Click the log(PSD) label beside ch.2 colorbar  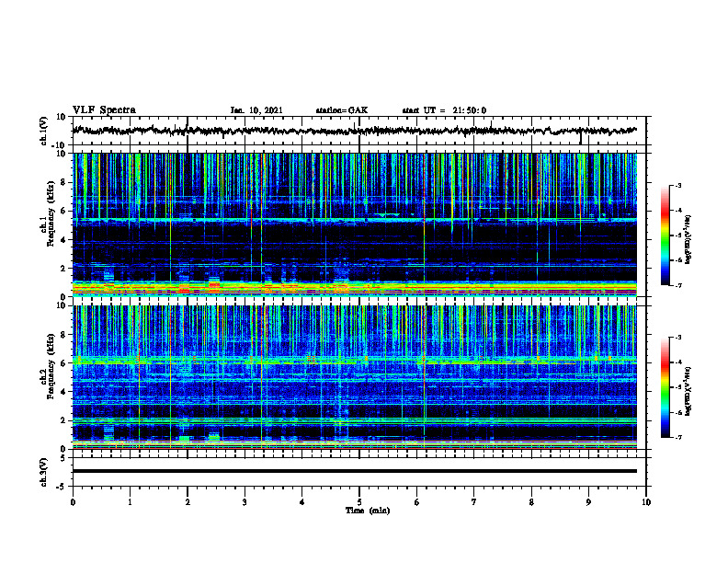point(688,391)
